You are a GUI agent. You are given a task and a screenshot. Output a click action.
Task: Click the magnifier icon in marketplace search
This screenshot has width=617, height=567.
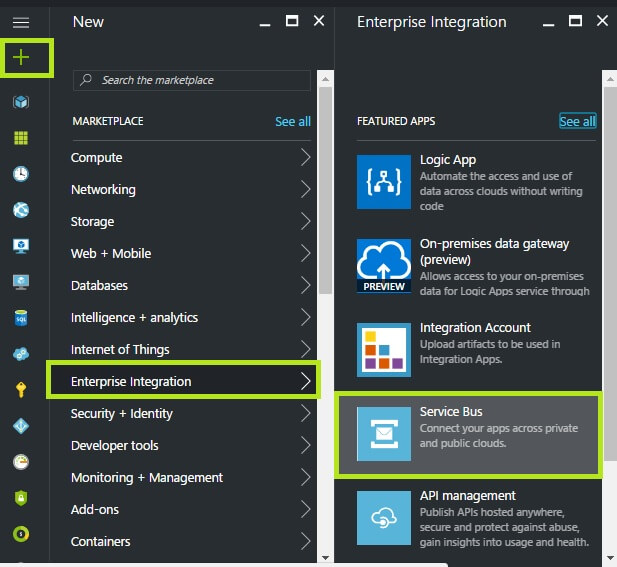click(x=86, y=80)
